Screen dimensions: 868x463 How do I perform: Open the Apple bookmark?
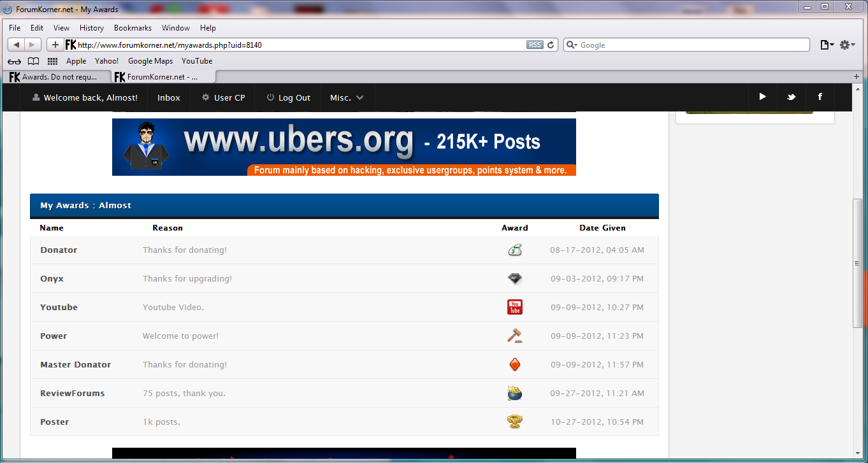click(x=76, y=61)
